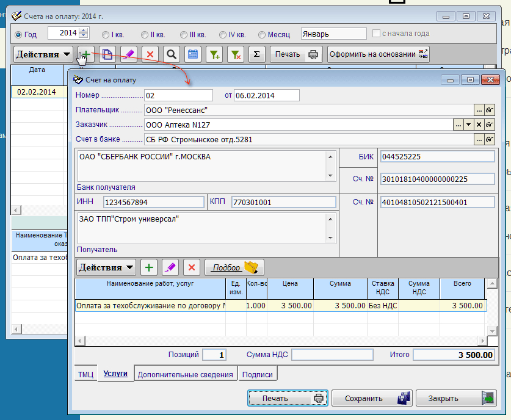511x420 pixels.
Task: Click the view glasses icon for Плательщик
Action: (490, 110)
